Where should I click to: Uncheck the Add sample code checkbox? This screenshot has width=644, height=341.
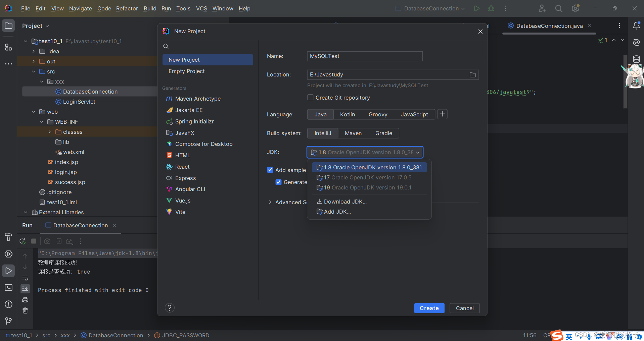pos(270,170)
